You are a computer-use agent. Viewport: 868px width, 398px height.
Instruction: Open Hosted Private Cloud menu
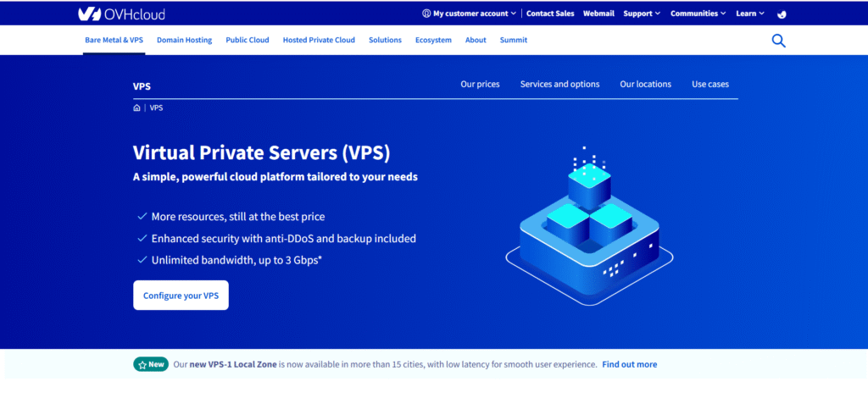pyautogui.click(x=319, y=40)
